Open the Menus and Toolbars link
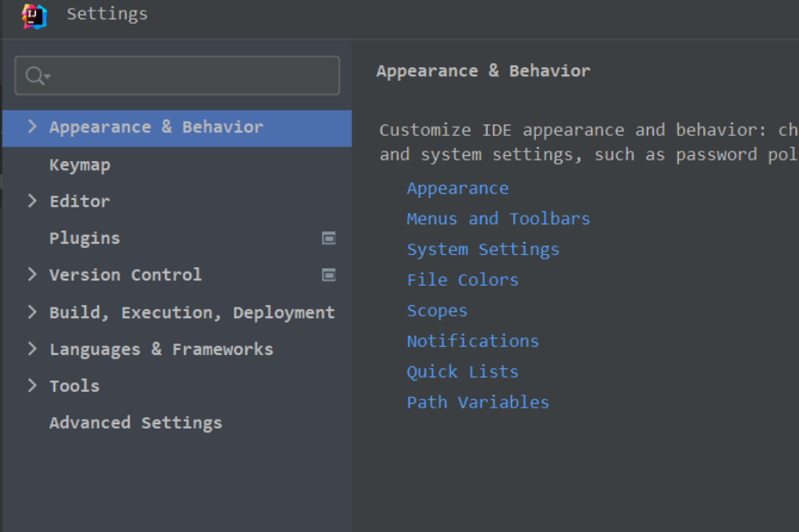 pyautogui.click(x=498, y=219)
